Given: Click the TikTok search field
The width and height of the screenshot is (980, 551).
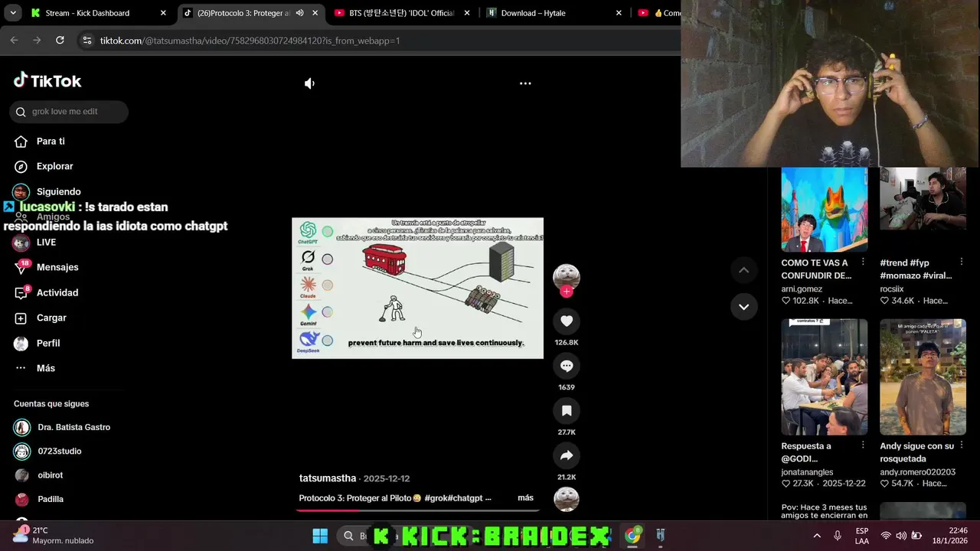Looking at the screenshot, I should click(69, 112).
